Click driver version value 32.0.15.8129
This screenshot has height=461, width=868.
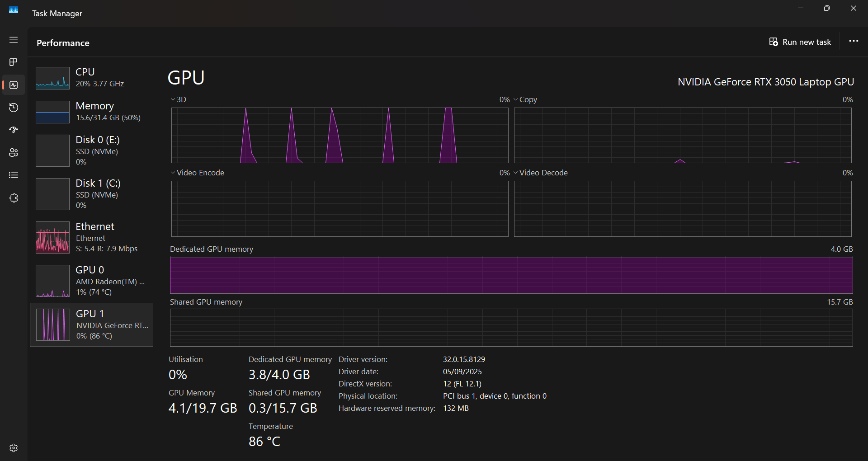coord(464,359)
